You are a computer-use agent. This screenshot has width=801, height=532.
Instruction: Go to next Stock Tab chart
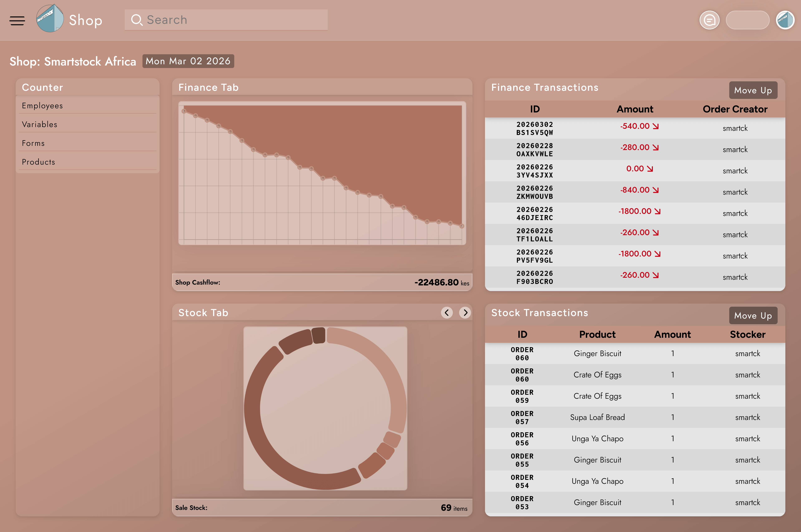[465, 313]
